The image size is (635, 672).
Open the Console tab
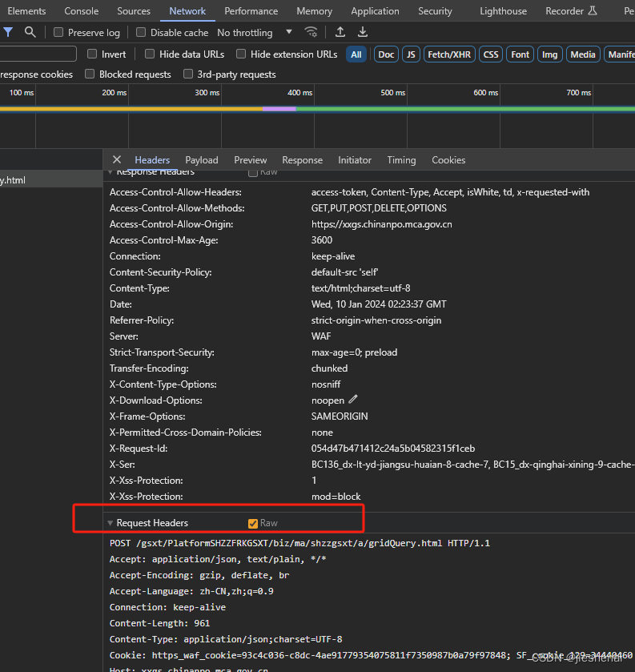[82, 11]
